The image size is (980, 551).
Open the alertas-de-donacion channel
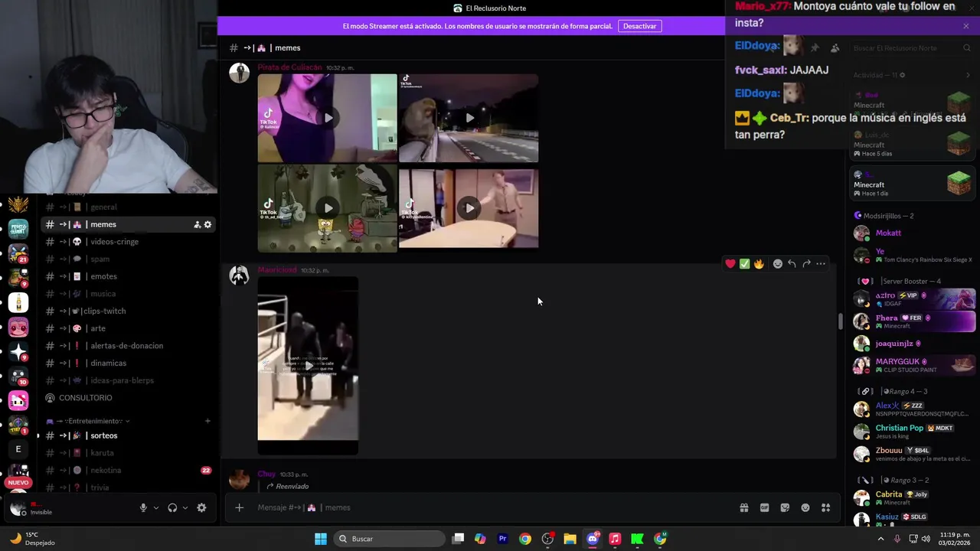click(127, 346)
